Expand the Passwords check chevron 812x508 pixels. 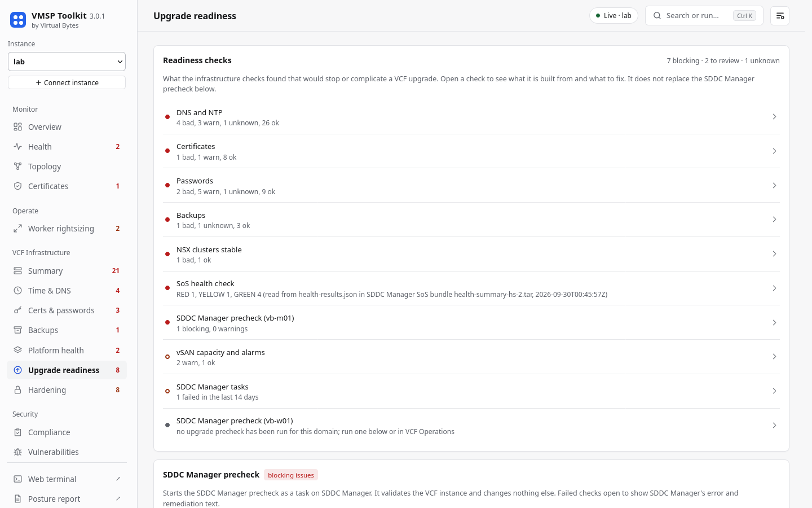774,186
